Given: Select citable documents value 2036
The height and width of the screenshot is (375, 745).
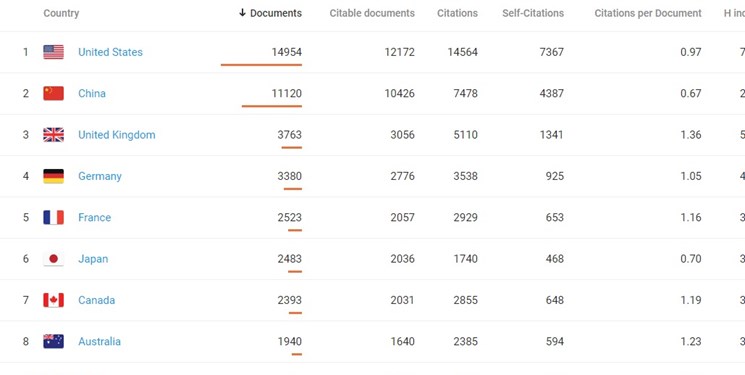Looking at the screenshot, I should 402,259.
